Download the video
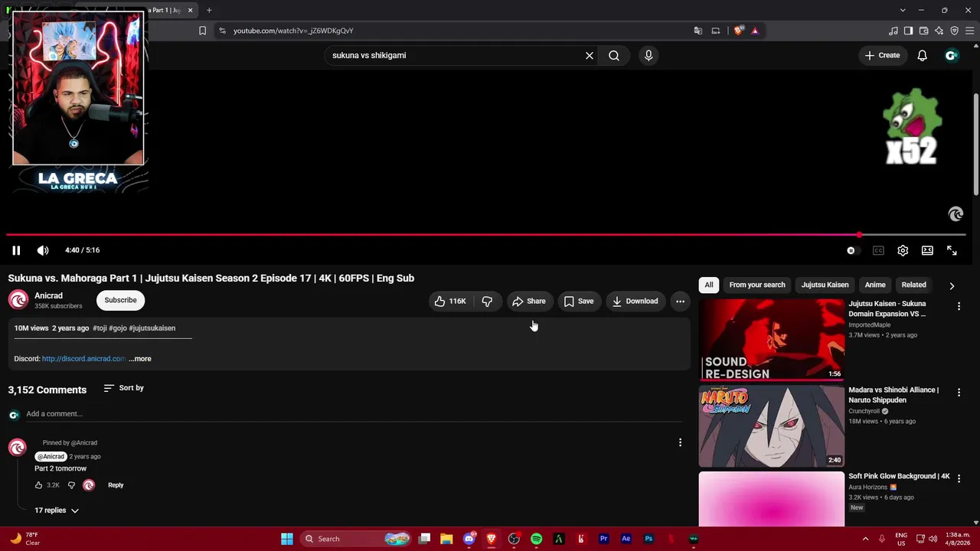This screenshot has height=551, width=980. (x=635, y=302)
